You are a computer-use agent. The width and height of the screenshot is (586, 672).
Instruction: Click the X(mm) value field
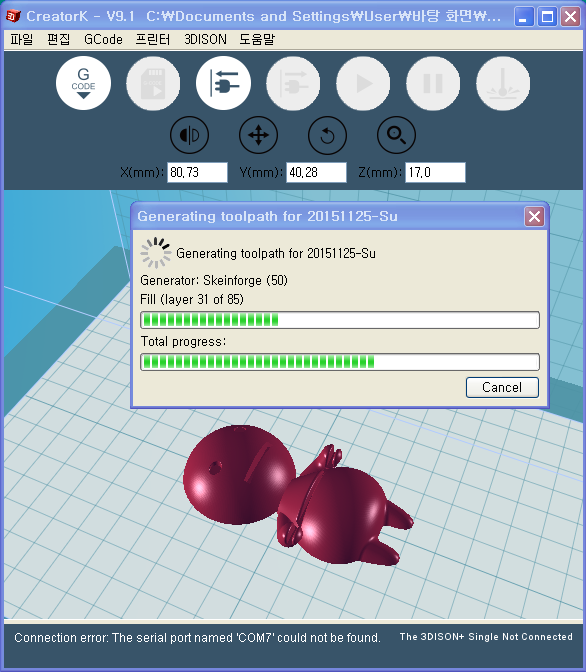tap(197, 172)
